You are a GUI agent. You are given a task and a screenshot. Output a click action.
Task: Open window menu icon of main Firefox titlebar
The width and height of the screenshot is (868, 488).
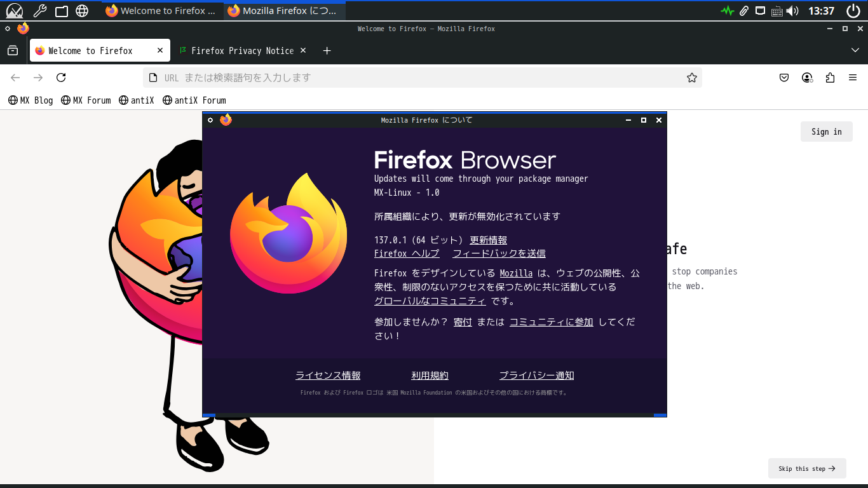(8, 29)
